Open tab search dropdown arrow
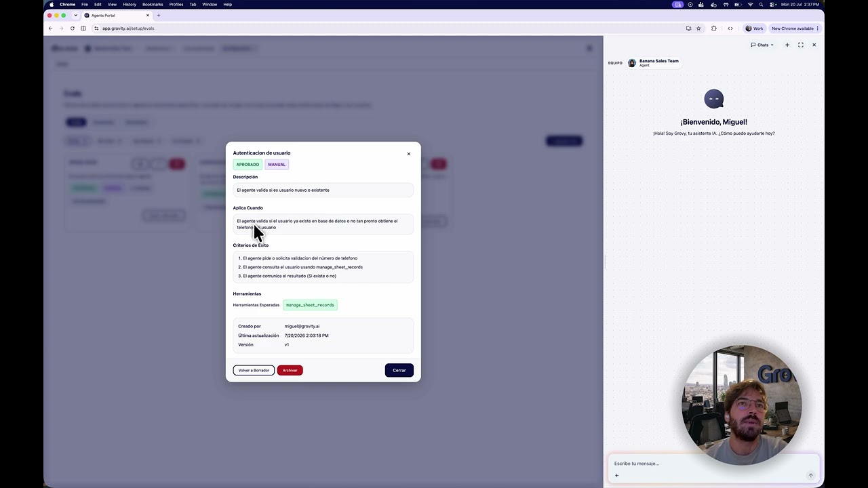868x488 pixels. click(75, 15)
